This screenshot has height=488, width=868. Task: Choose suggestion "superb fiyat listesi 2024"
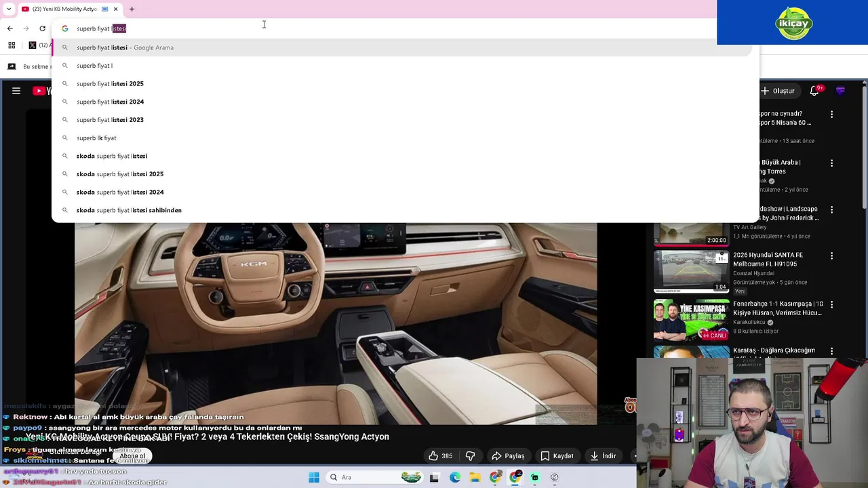point(402,102)
